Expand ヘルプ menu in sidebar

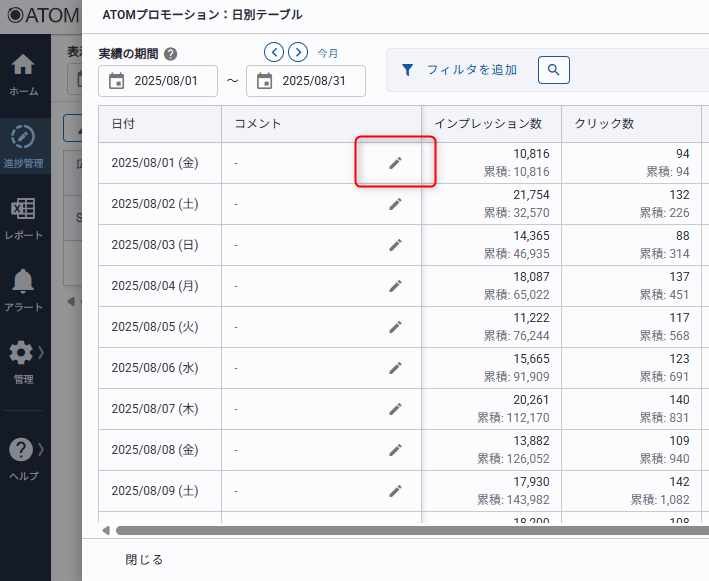(23, 460)
